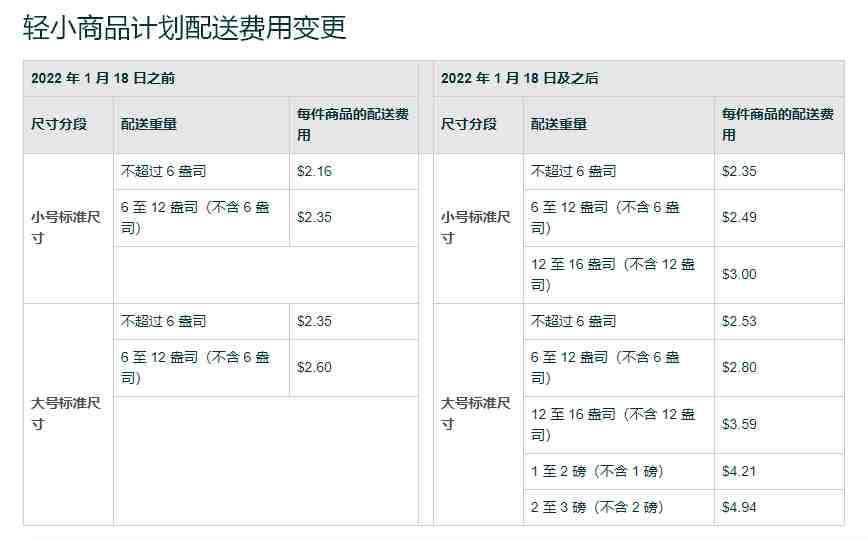This screenshot has width=868, height=540.
Task: Click the $2.53 fee value
Action: (x=739, y=321)
